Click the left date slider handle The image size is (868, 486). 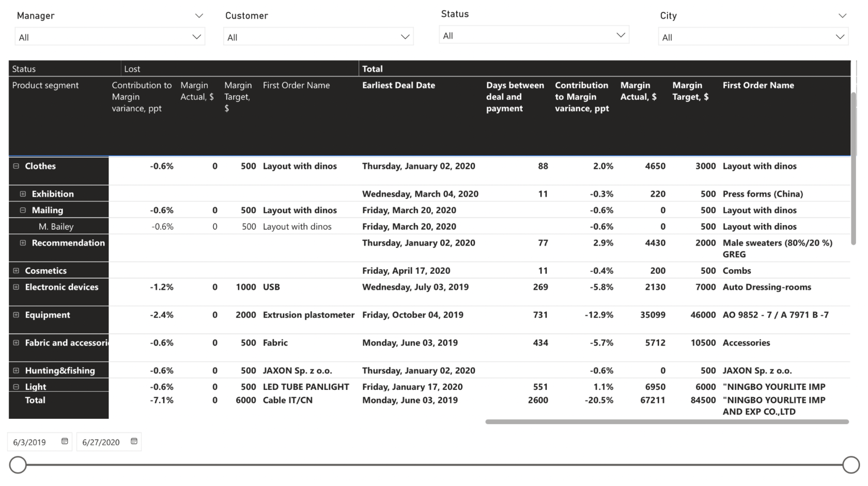click(18, 465)
